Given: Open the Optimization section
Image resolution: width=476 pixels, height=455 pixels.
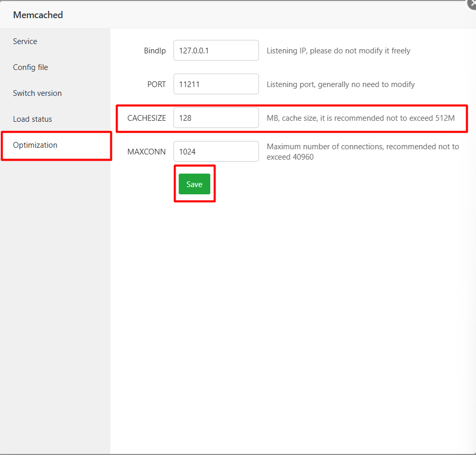Looking at the screenshot, I should [x=35, y=145].
